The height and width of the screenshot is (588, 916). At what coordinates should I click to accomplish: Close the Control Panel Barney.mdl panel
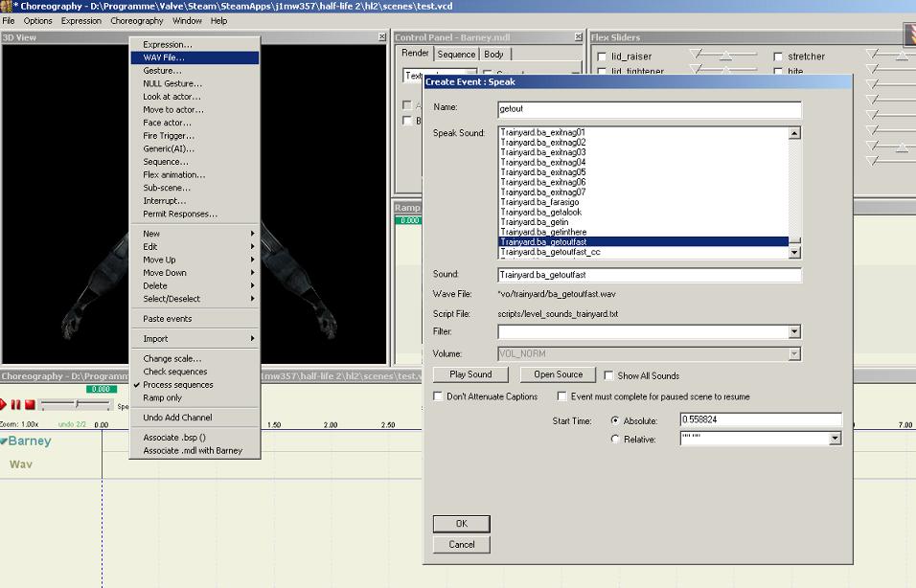579,36
